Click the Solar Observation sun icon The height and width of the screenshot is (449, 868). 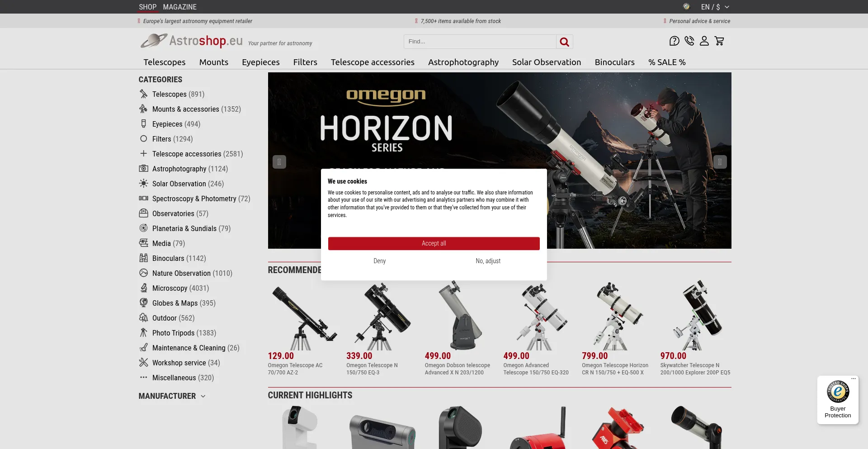coord(143,184)
